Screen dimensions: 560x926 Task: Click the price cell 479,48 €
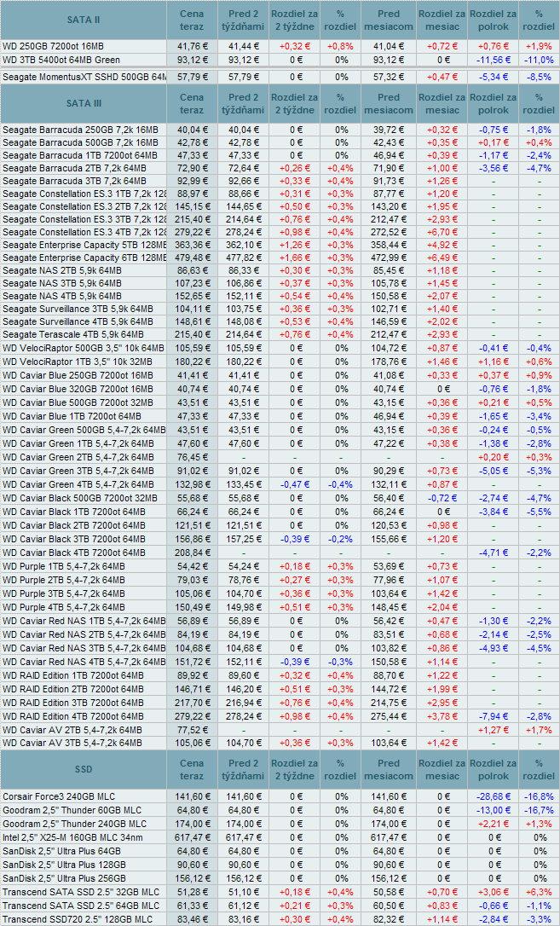pyautogui.click(x=191, y=258)
